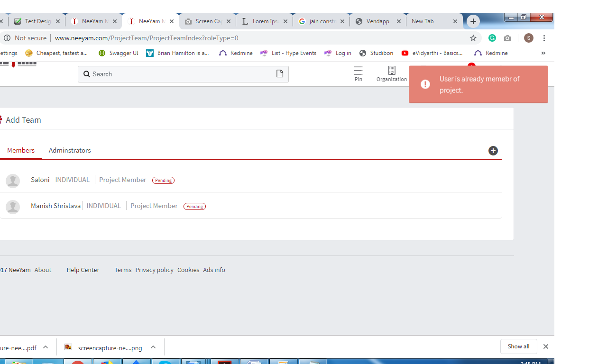Click the add team member plus icon
Viewport: 607px width, 364px height.
(493, 151)
